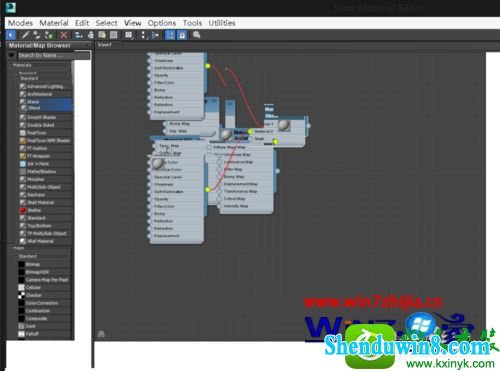Click the binoculars search icon in View1
This screenshot has height=371, width=500.
point(101,333)
